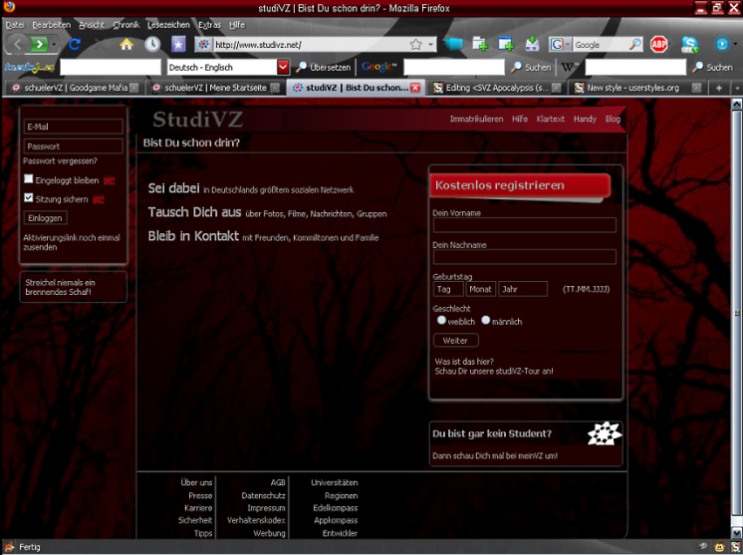Open the forward button history dropdown arrow
Viewport: 743px width, 555px height.
coord(54,45)
